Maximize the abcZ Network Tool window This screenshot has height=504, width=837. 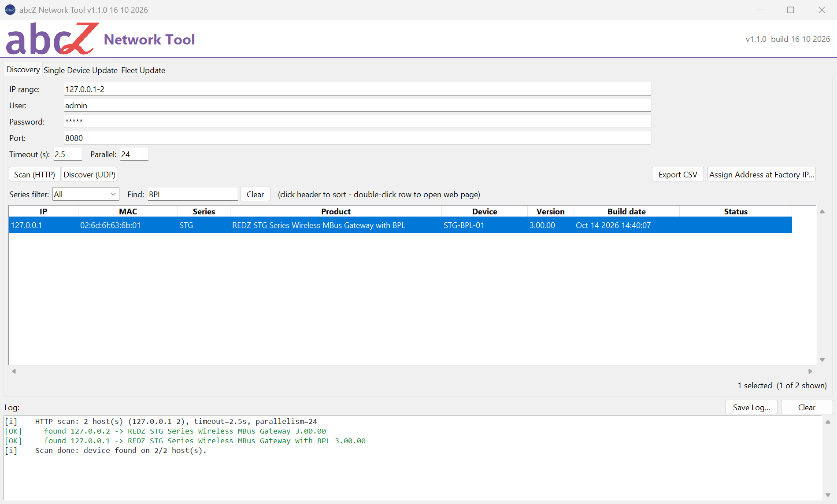(790, 10)
